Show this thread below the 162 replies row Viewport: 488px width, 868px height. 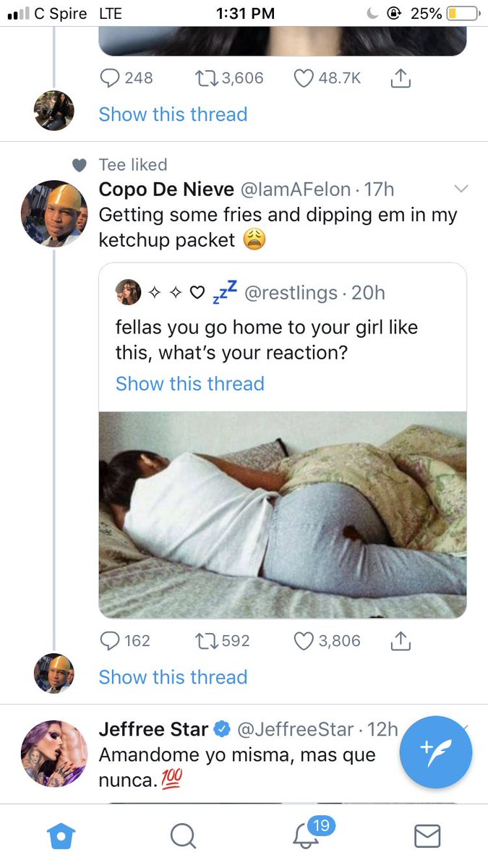[173, 677]
